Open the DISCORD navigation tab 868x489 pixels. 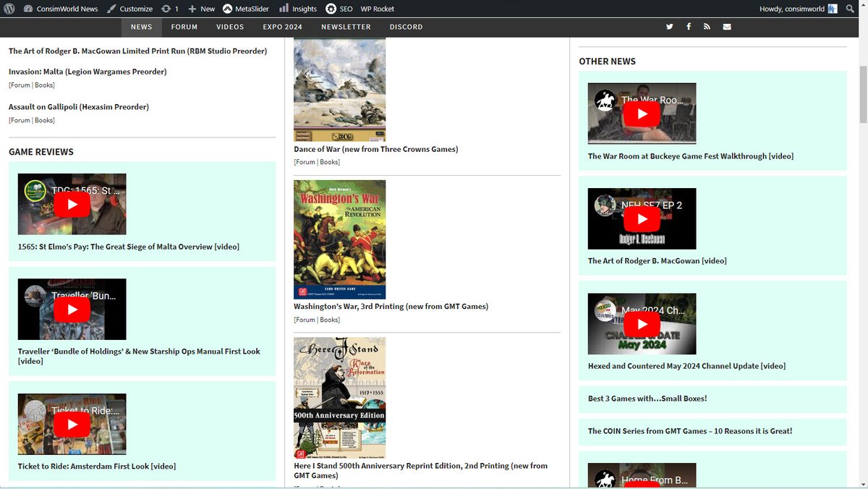click(406, 27)
